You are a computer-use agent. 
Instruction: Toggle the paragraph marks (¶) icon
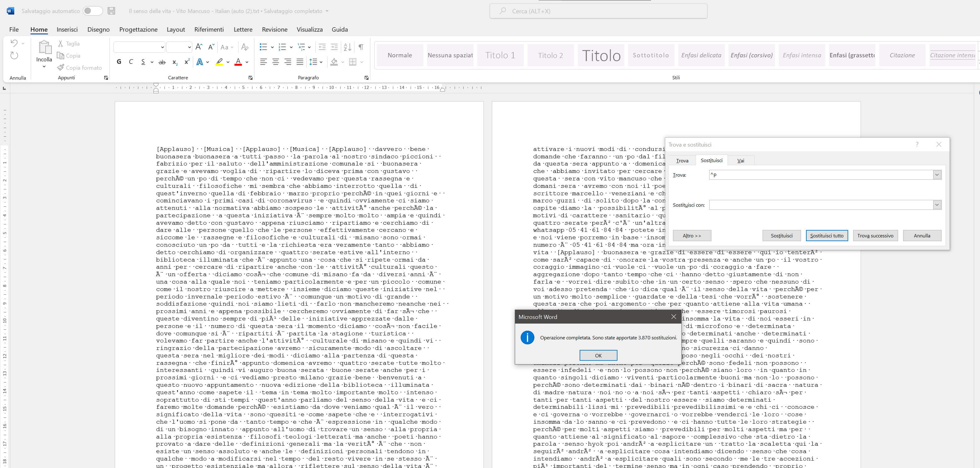click(x=361, y=47)
